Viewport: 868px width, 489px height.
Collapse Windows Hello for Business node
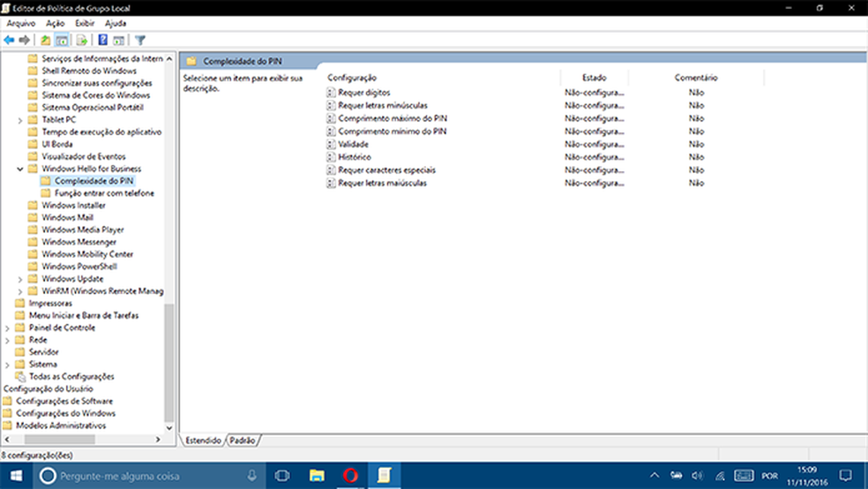[20, 169]
